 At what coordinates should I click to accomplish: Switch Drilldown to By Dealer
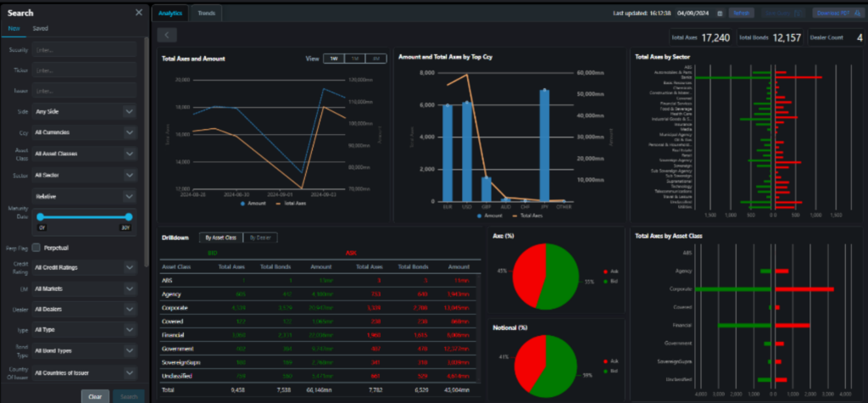click(x=260, y=238)
